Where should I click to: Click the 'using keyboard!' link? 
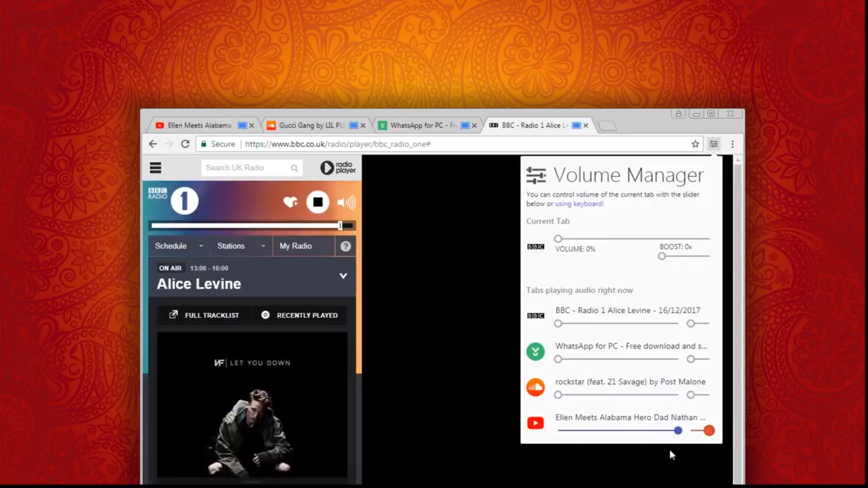(579, 204)
